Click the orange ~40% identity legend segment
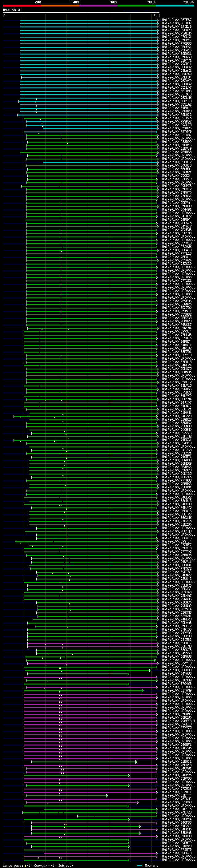 pos(60,6)
